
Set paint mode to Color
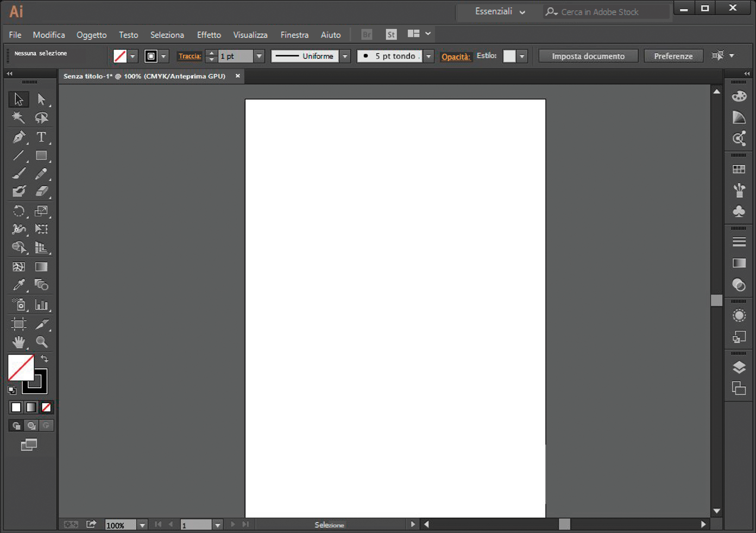tap(16, 407)
